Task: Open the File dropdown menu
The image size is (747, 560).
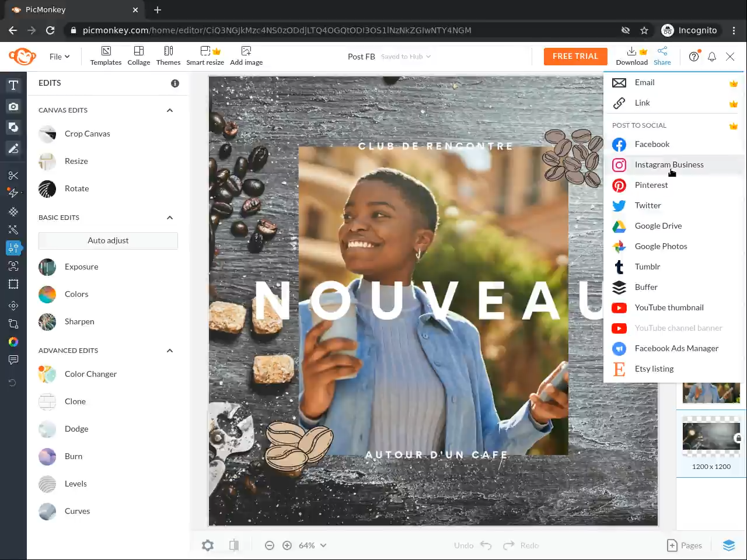Action: click(60, 57)
